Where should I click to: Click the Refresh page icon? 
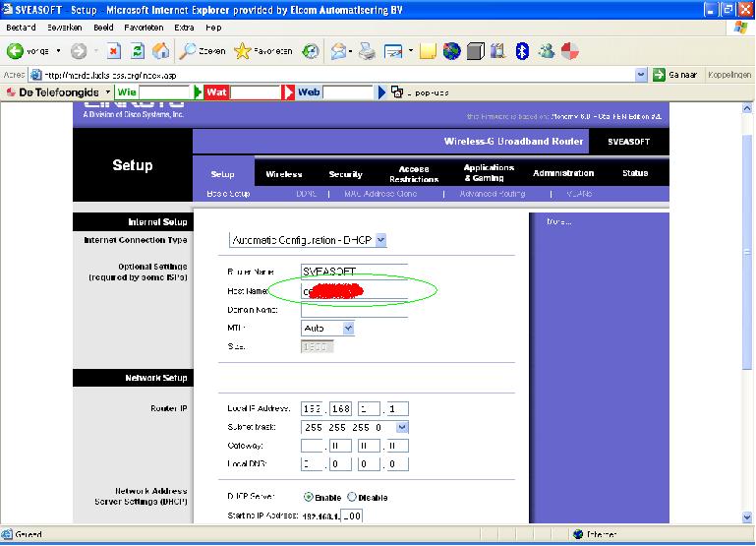point(138,50)
